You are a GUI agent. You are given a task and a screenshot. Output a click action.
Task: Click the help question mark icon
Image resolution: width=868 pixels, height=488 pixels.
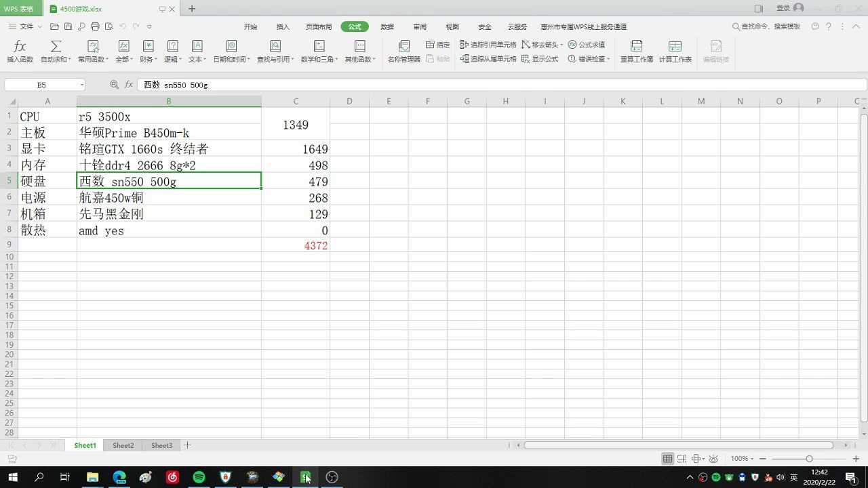pyautogui.click(x=828, y=26)
